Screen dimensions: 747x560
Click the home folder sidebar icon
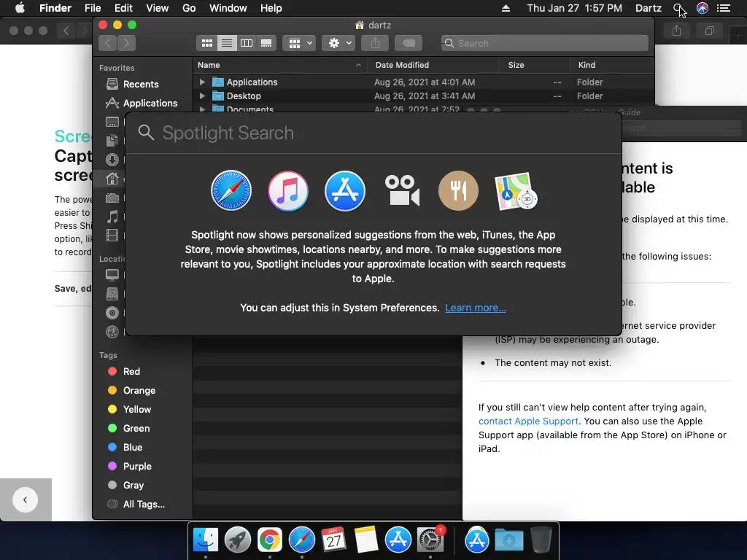click(x=112, y=179)
